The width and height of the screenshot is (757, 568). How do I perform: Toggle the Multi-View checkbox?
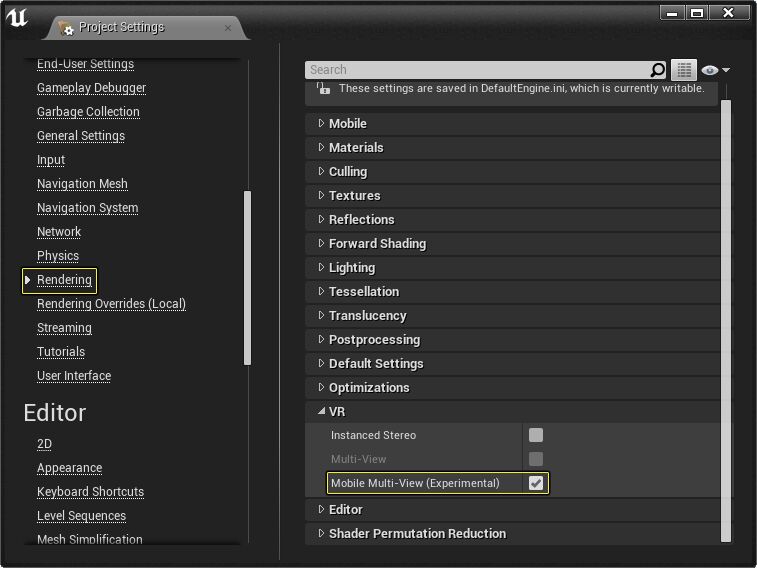point(535,459)
